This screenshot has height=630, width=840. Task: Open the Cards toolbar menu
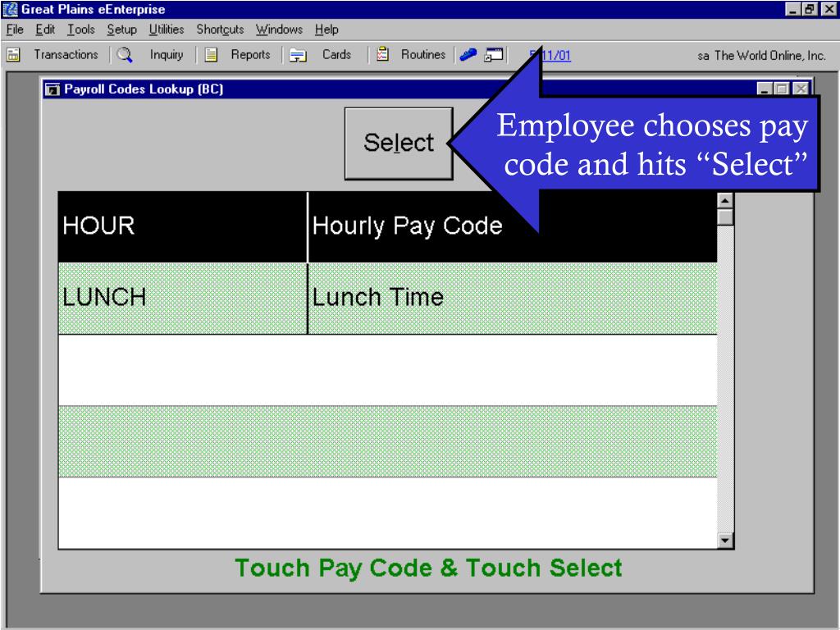coord(336,55)
